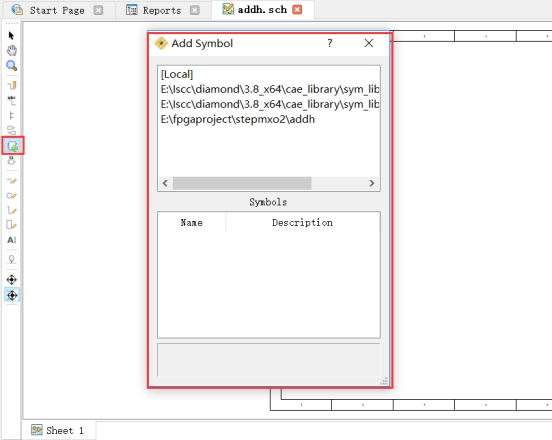The height and width of the screenshot is (440, 552).
Task: Close the Reports tab
Action: pos(195,11)
